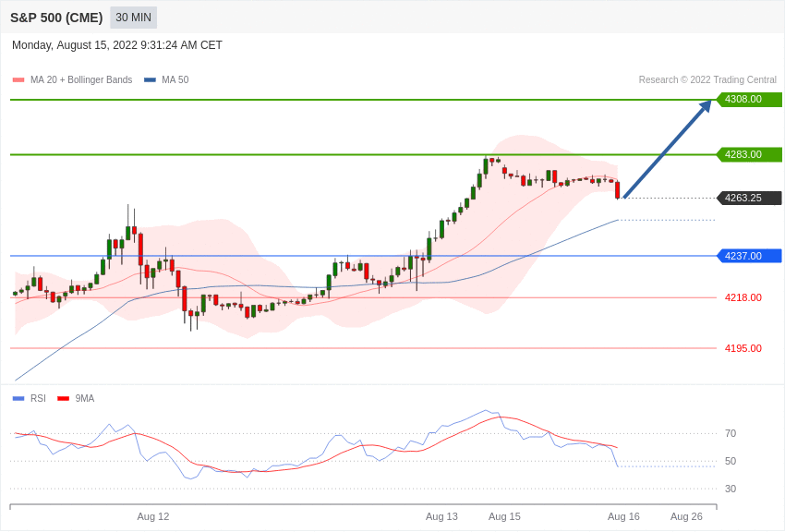Click the 4218.00 red support label

coord(743,297)
